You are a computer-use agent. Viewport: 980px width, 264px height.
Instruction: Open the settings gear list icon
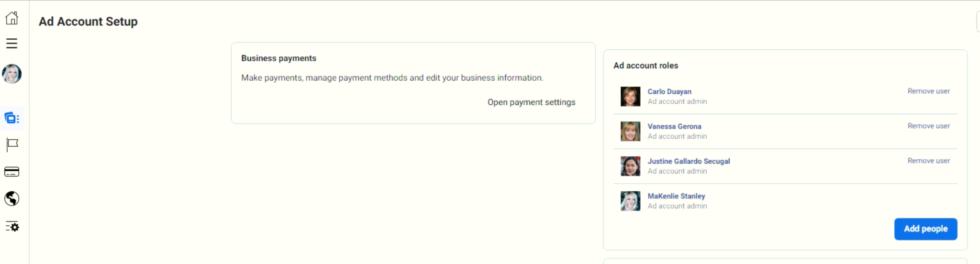tap(12, 227)
